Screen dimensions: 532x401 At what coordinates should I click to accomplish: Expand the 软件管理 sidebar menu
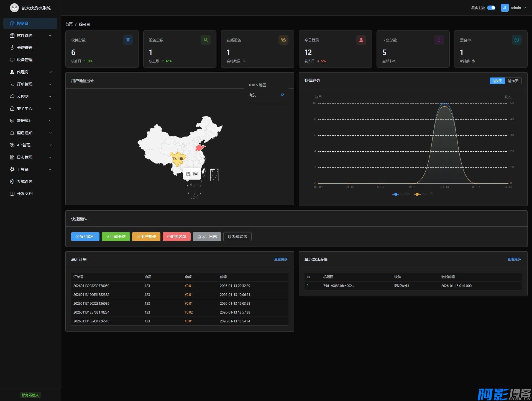(x=30, y=35)
